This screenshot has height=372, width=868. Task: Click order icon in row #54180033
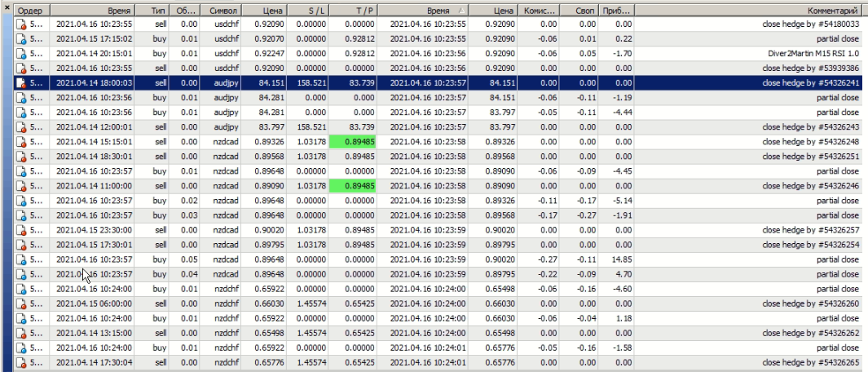coord(21,24)
